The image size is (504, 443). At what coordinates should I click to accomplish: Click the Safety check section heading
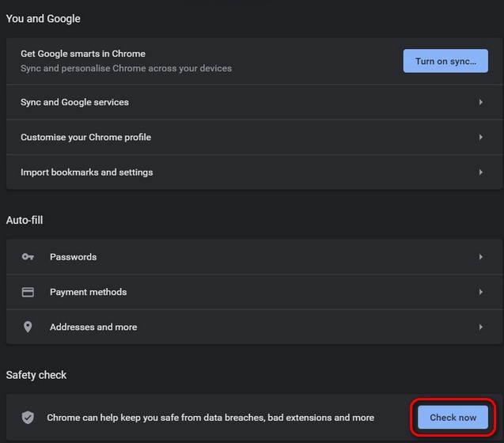coord(36,375)
